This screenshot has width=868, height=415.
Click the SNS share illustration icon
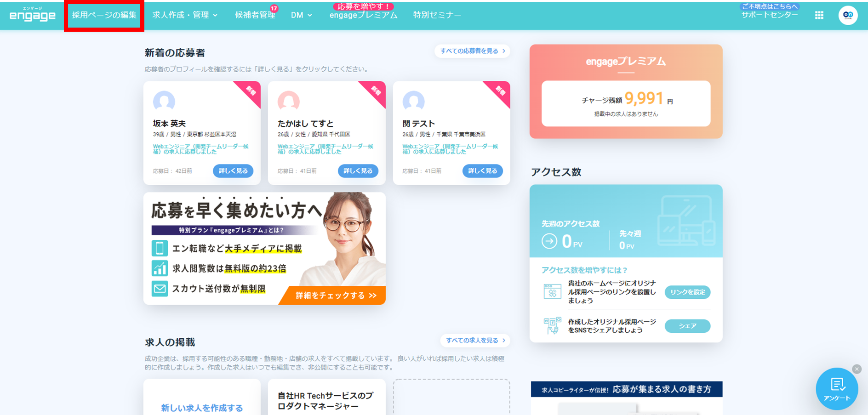[x=552, y=325]
